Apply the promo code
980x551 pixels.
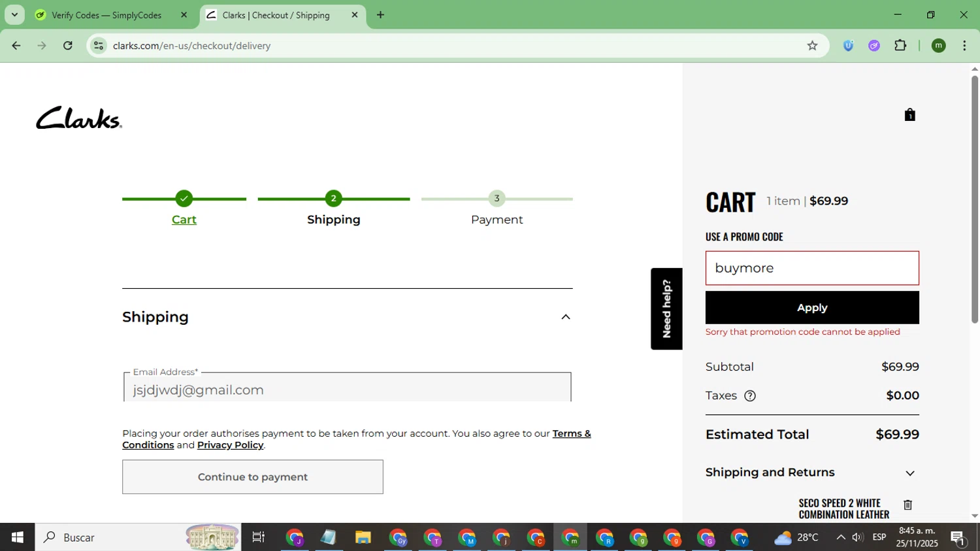(812, 307)
